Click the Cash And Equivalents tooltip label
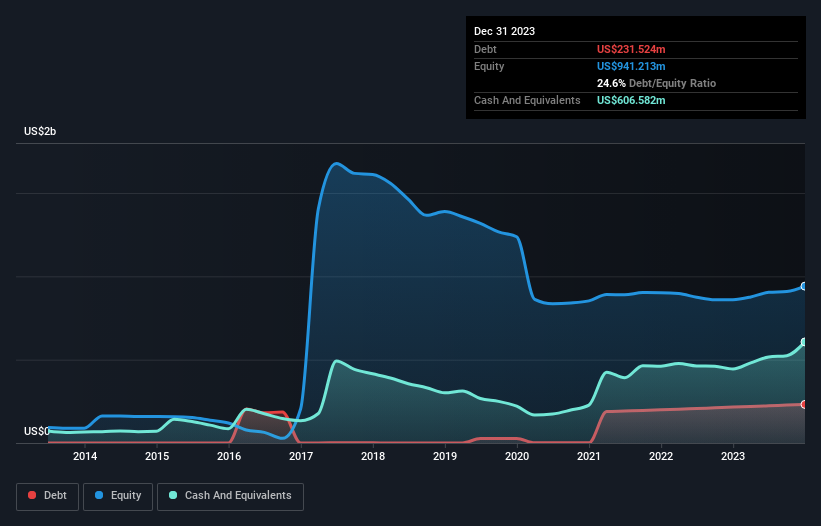This screenshot has width=821, height=526. click(x=527, y=100)
